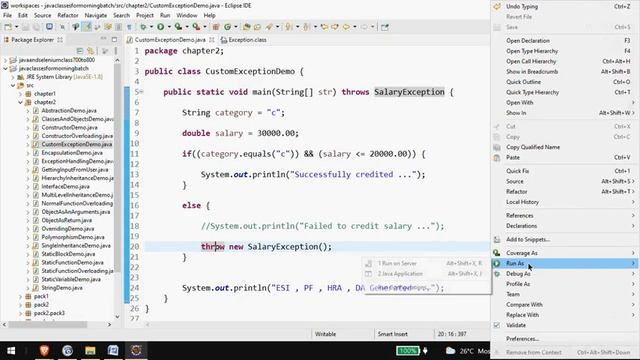Select StringDemo.java in Package Explorer
The height and width of the screenshot is (360, 640).
62,288
